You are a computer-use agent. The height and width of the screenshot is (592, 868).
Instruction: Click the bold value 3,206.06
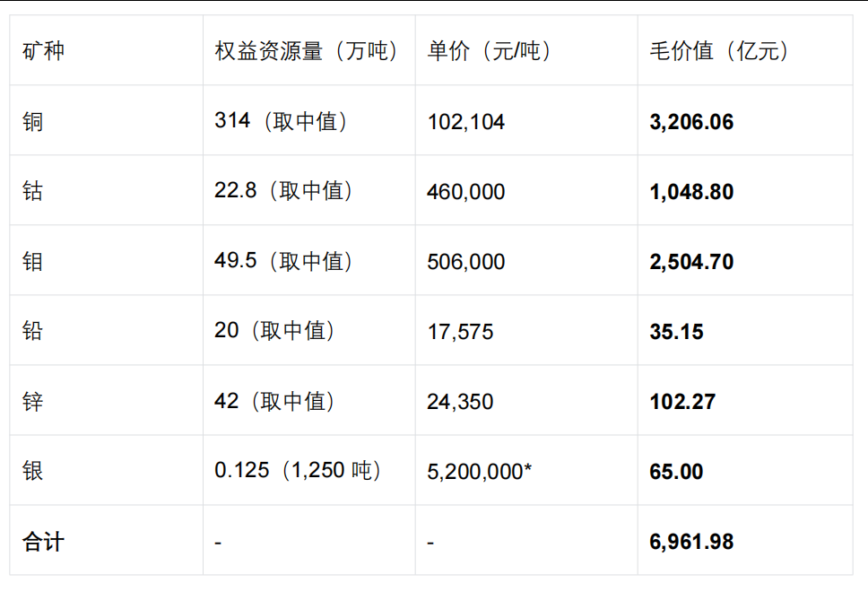click(x=691, y=122)
